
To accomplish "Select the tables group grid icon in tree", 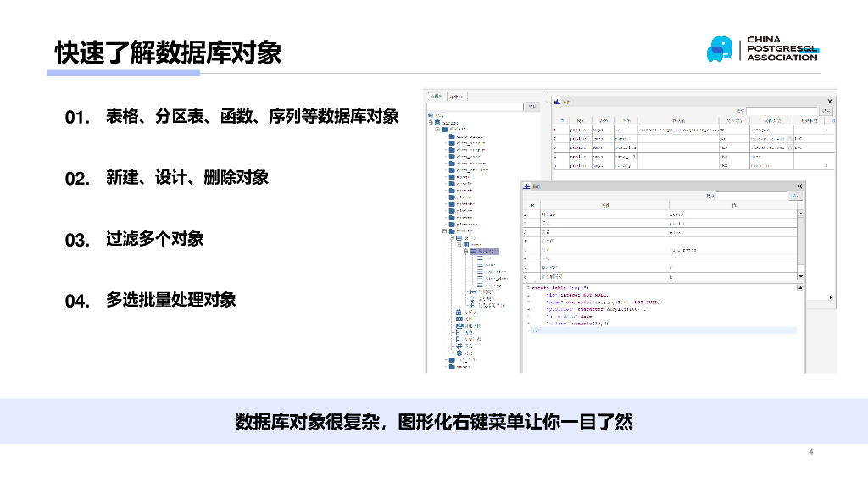I will (459, 238).
